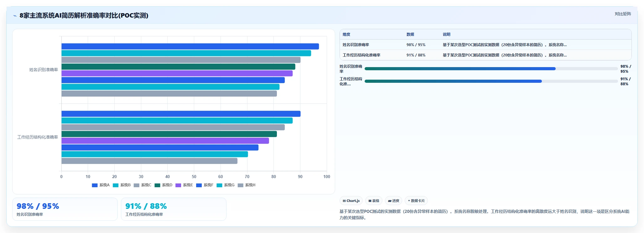Toggle the 系统E legend item
The height and width of the screenshot is (233, 644).
pos(184,185)
